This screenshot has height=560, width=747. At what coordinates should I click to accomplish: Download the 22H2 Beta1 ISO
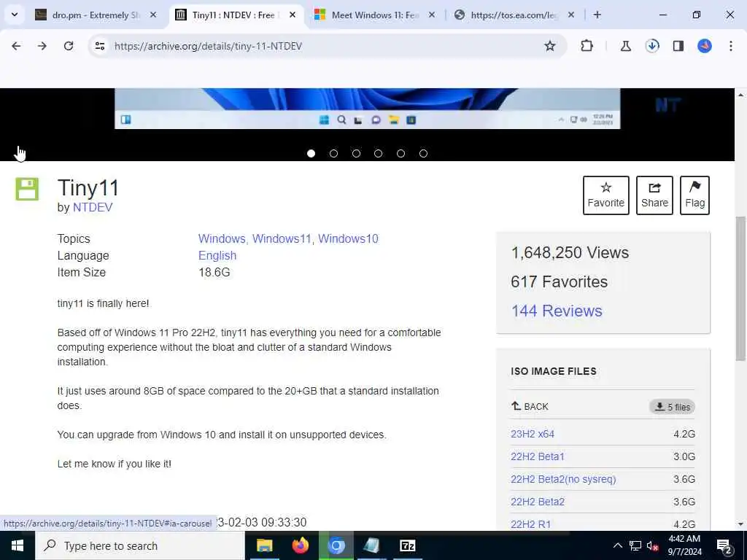pyautogui.click(x=538, y=456)
